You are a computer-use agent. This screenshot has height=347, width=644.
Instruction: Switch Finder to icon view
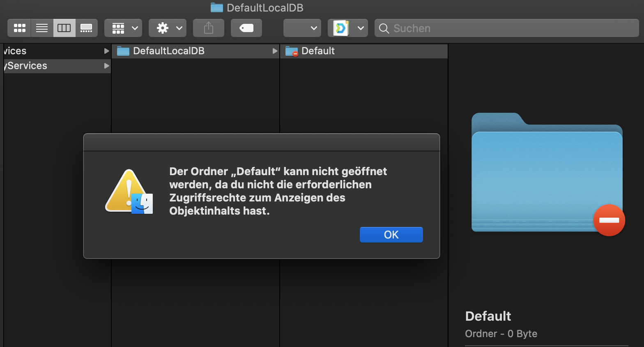pos(19,28)
